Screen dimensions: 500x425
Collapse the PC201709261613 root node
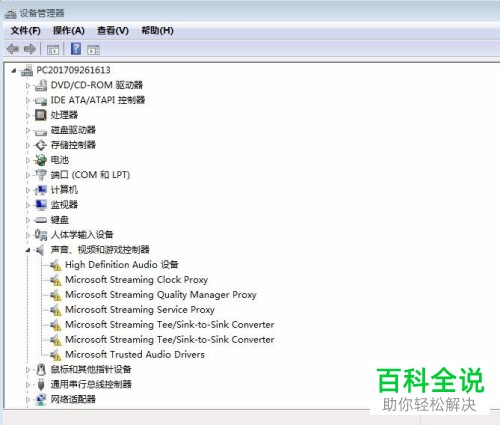(14, 70)
